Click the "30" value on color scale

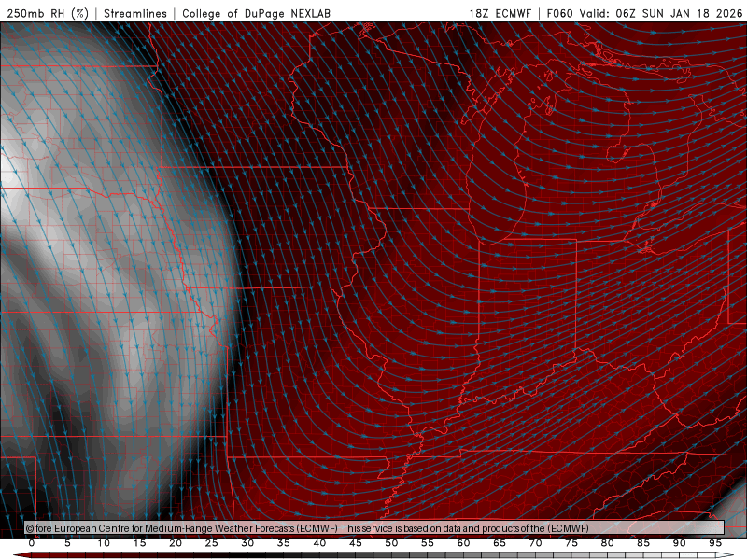click(x=247, y=543)
